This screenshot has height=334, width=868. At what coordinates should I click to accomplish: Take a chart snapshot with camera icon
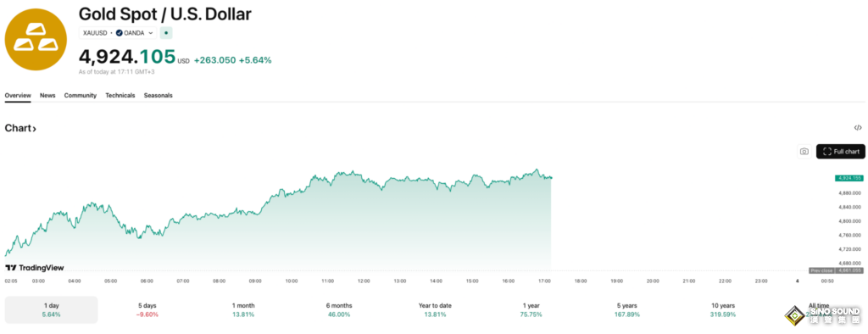point(804,151)
